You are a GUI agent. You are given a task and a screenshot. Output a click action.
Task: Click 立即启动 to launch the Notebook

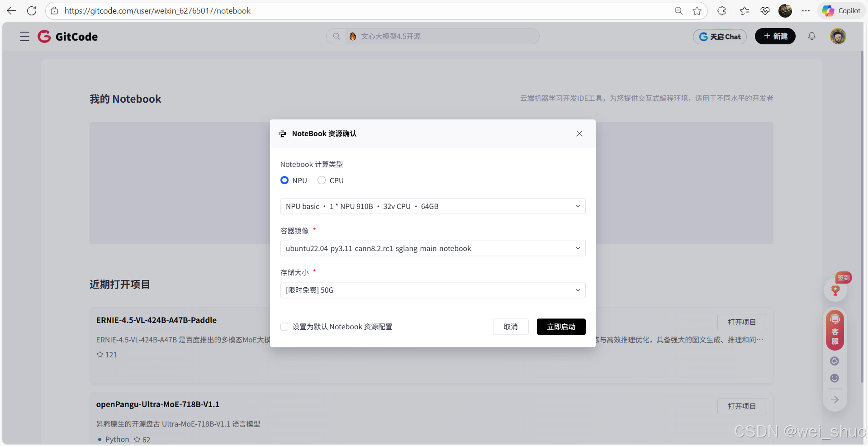coord(561,327)
